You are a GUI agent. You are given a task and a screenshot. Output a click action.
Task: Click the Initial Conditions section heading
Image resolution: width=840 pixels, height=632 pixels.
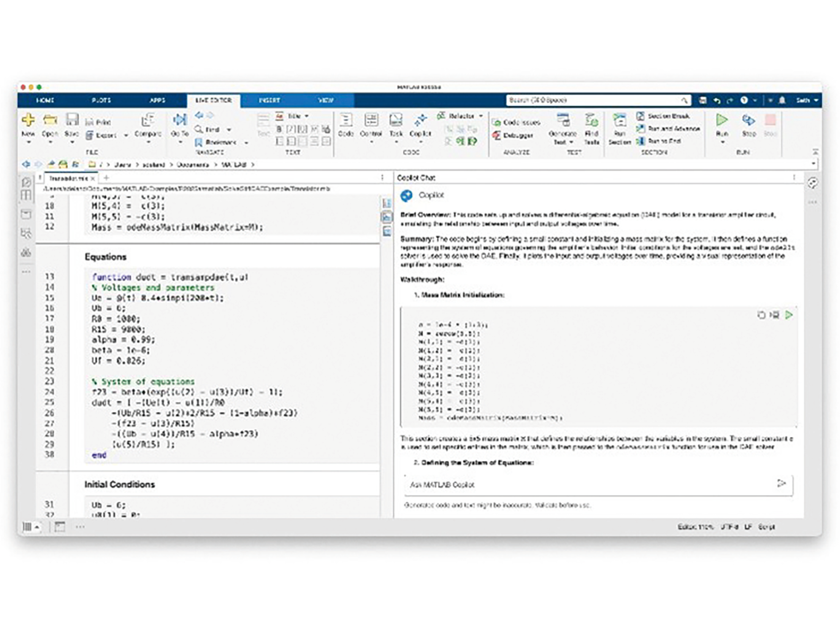(x=119, y=485)
